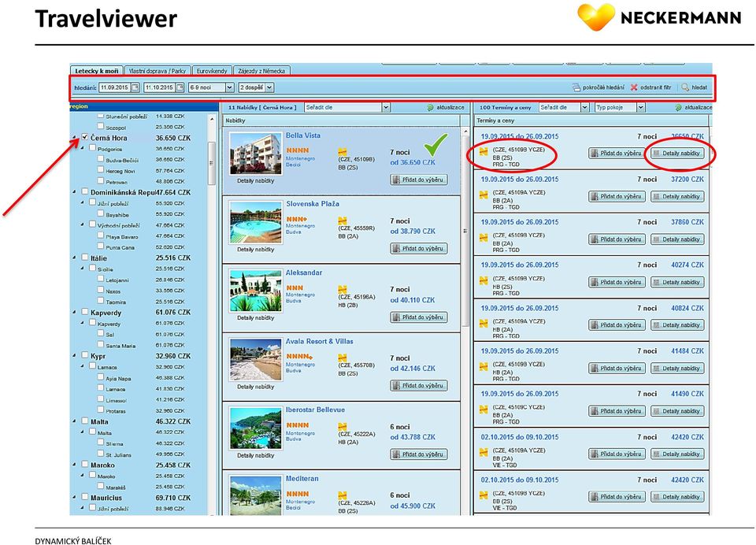Click Detaily nabídky under the Aleksandar photo

[255, 318]
